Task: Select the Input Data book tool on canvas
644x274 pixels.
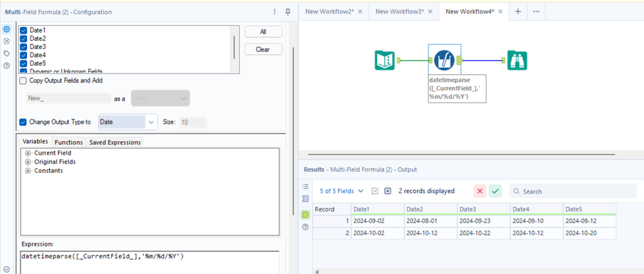Action: [385, 61]
